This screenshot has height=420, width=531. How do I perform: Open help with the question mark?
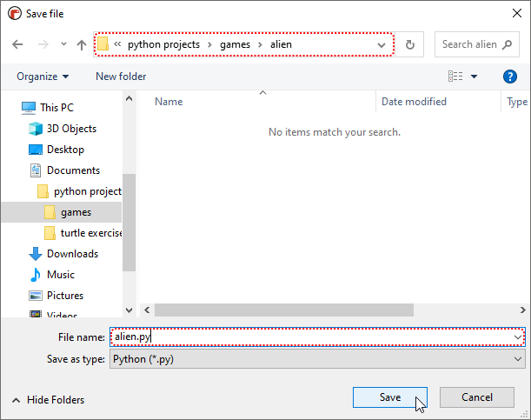[x=509, y=77]
